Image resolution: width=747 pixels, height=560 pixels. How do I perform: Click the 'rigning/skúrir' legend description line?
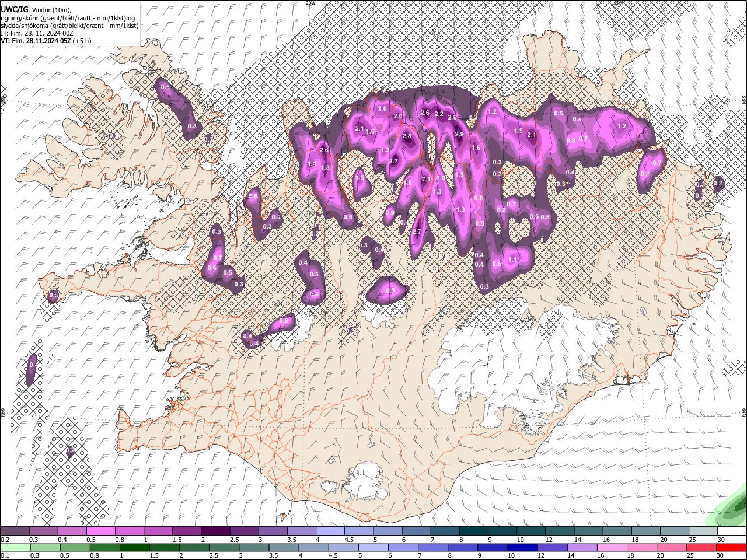pyautogui.click(x=68, y=18)
